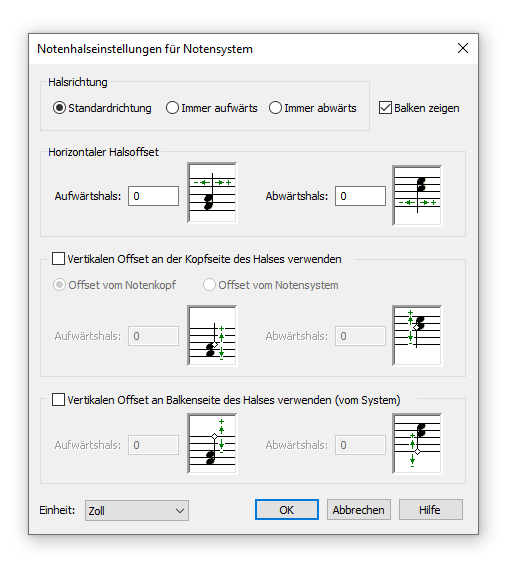Click the horizontal up-stem offset diagram
The image size is (525, 576).
pos(212,192)
